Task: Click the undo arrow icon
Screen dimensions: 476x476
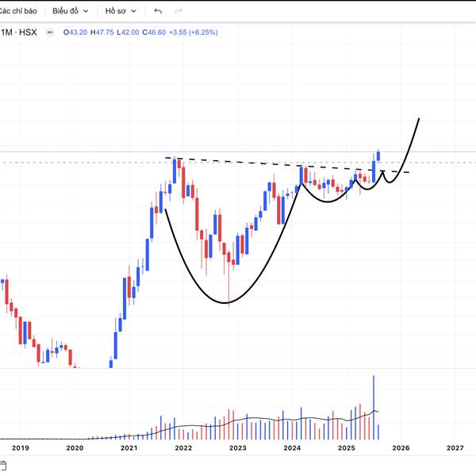Action: coord(158,11)
